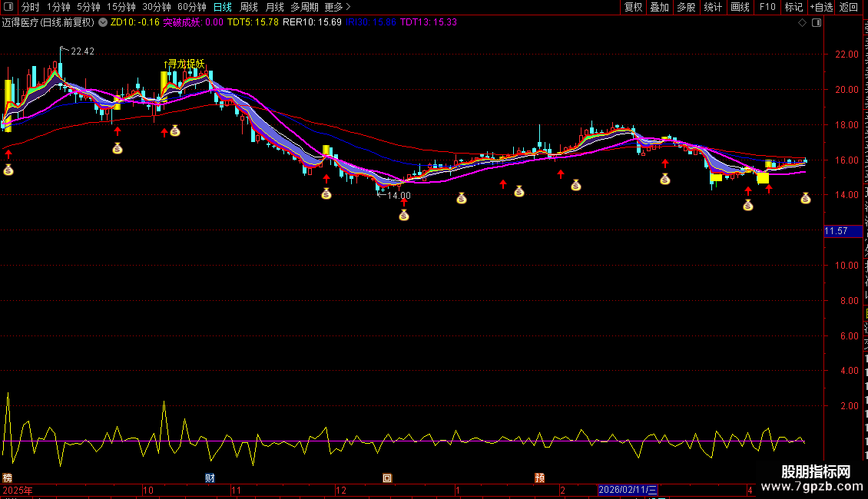Select the 周线 weekly chart tab
Screen dimensions: 868x499
pyautogui.click(x=249, y=7)
